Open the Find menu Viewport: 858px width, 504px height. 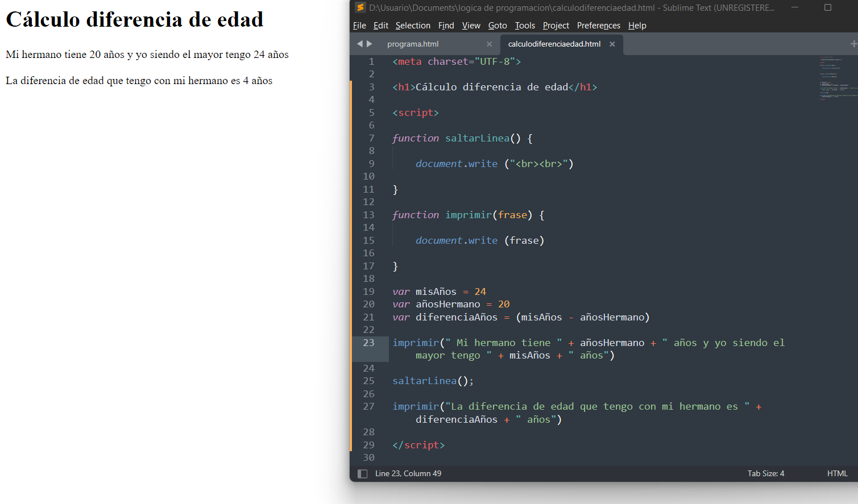point(446,26)
